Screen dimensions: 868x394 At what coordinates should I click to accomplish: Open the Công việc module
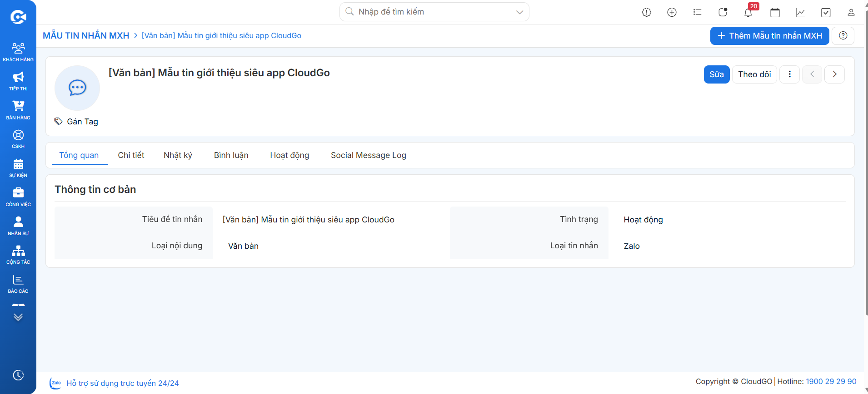[x=18, y=197]
